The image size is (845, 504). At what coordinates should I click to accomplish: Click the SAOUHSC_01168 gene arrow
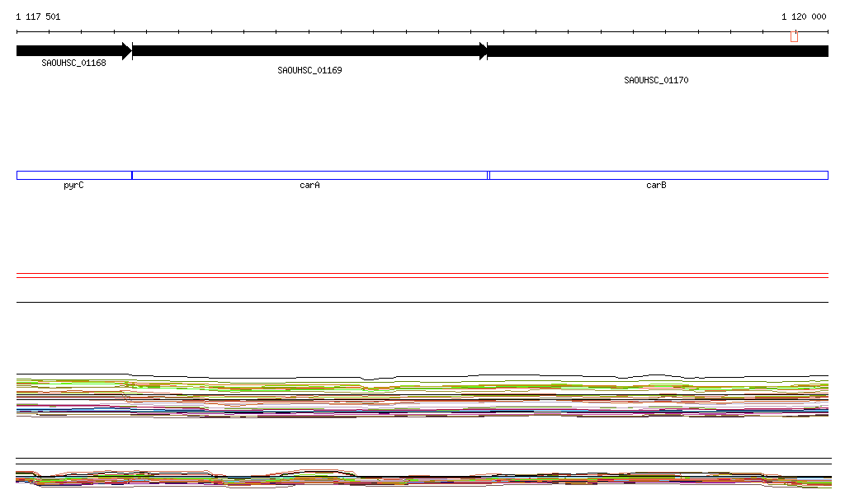70,51
